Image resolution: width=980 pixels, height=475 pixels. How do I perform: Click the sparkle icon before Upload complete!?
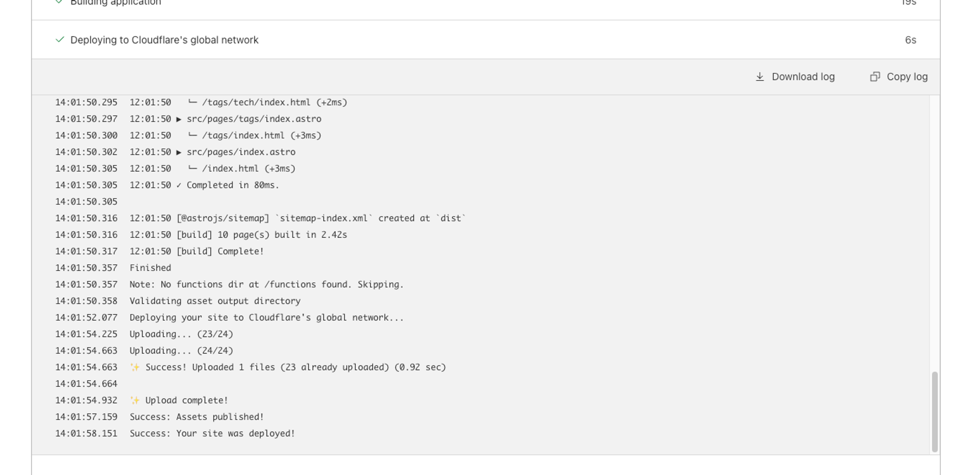pos(135,400)
